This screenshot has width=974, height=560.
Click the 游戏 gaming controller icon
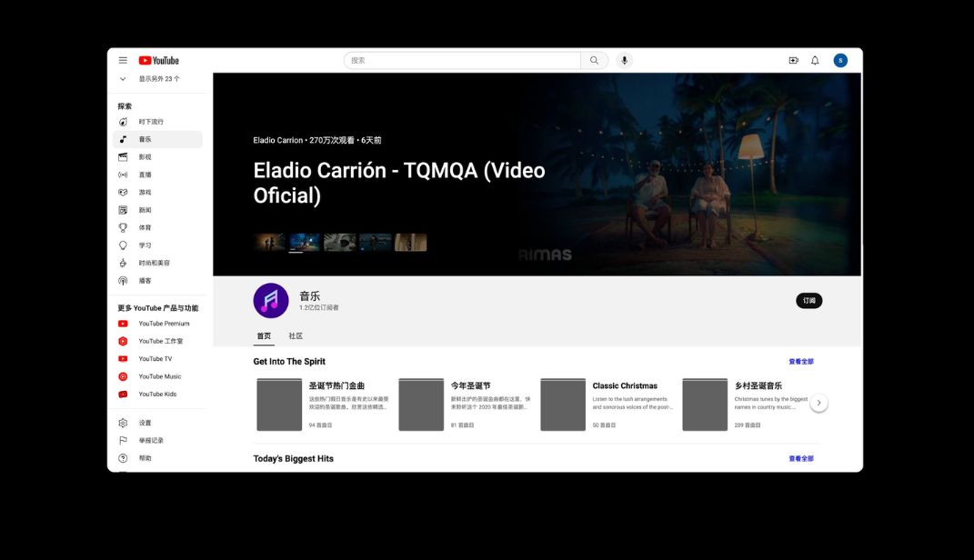click(123, 193)
